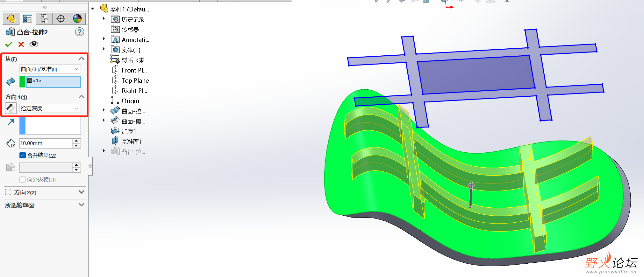Click the 10.00mm depth field
The height and width of the screenshot is (277, 644).
point(46,143)
